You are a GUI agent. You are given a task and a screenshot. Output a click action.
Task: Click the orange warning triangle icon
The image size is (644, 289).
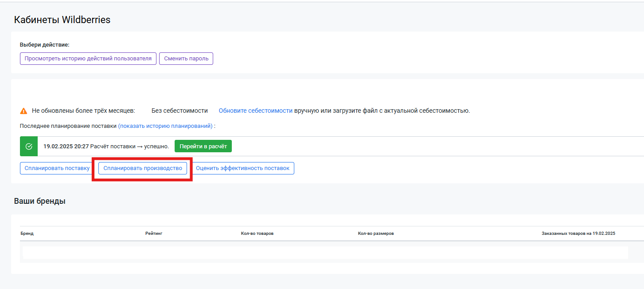click(24, 111)
